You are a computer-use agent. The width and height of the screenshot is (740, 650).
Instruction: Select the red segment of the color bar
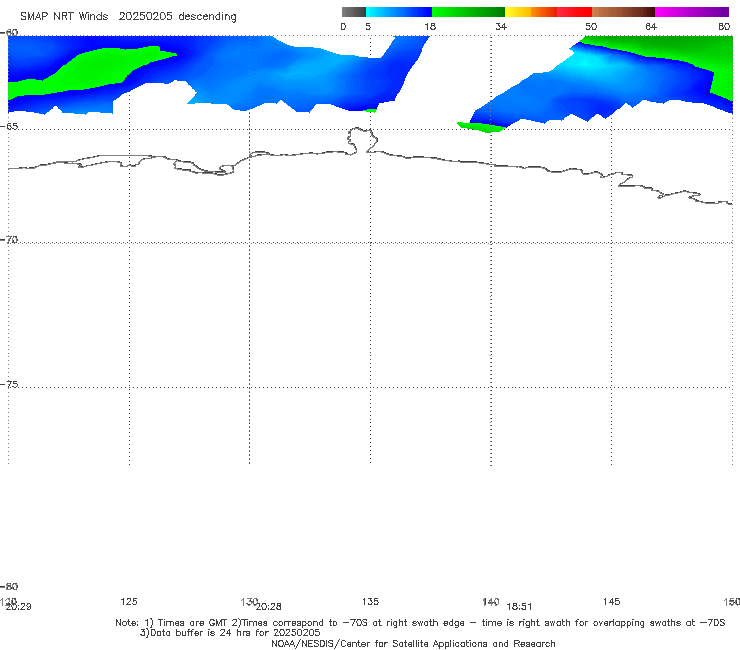(574, 12)
